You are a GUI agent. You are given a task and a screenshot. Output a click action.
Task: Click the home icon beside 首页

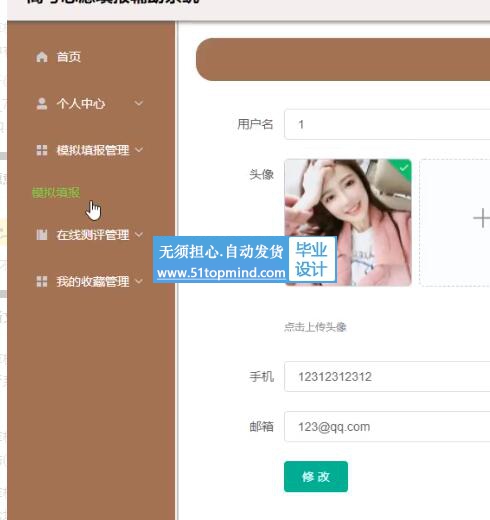(42, 57)
